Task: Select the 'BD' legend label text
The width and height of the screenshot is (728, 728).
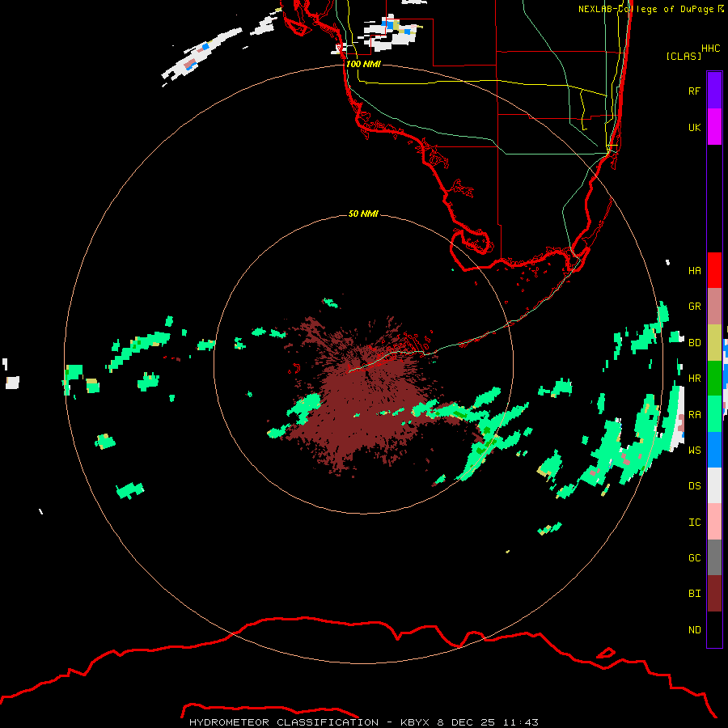Action: click(694, 343)
